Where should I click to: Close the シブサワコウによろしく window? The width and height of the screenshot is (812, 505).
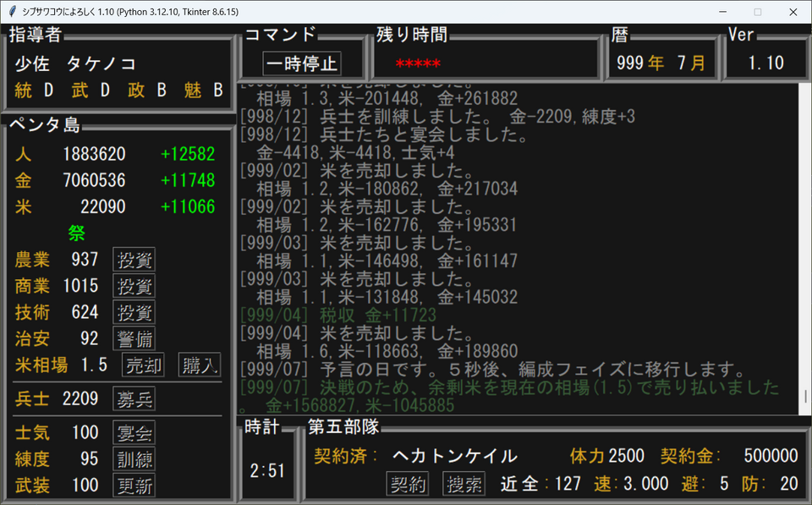792,12
